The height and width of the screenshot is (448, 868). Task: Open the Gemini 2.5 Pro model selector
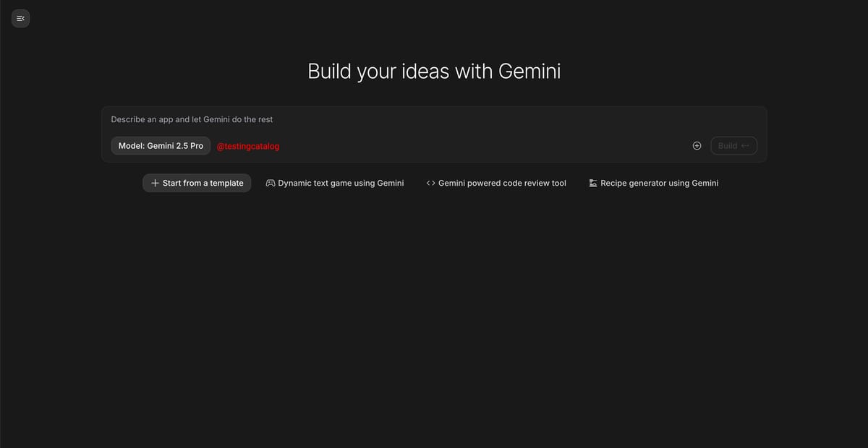click(161, 145)
